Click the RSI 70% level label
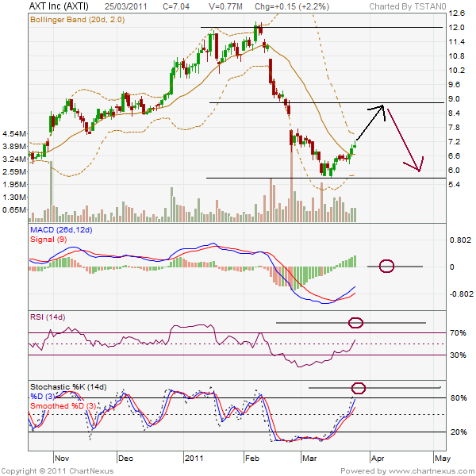The image size is (476, 476). 458,333
